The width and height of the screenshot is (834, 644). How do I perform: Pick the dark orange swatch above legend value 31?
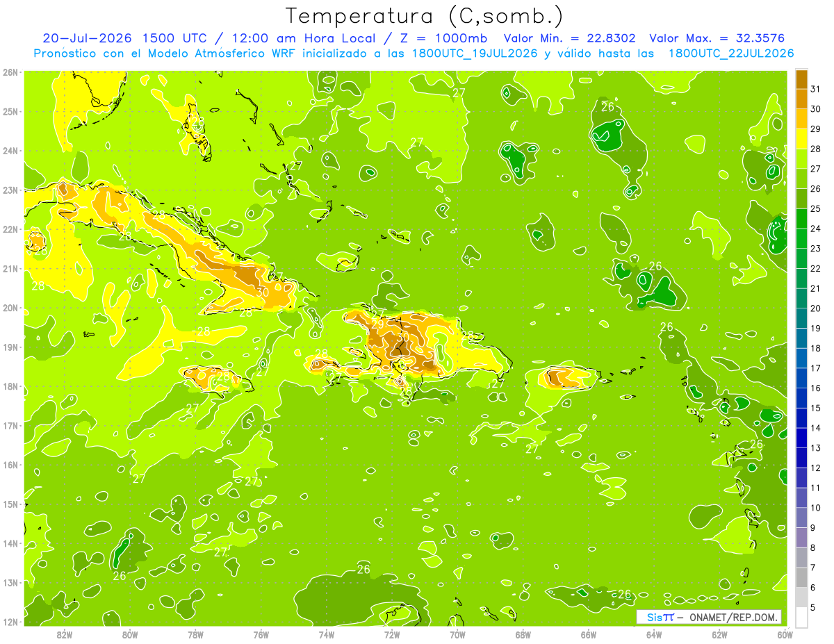point(801,79)
